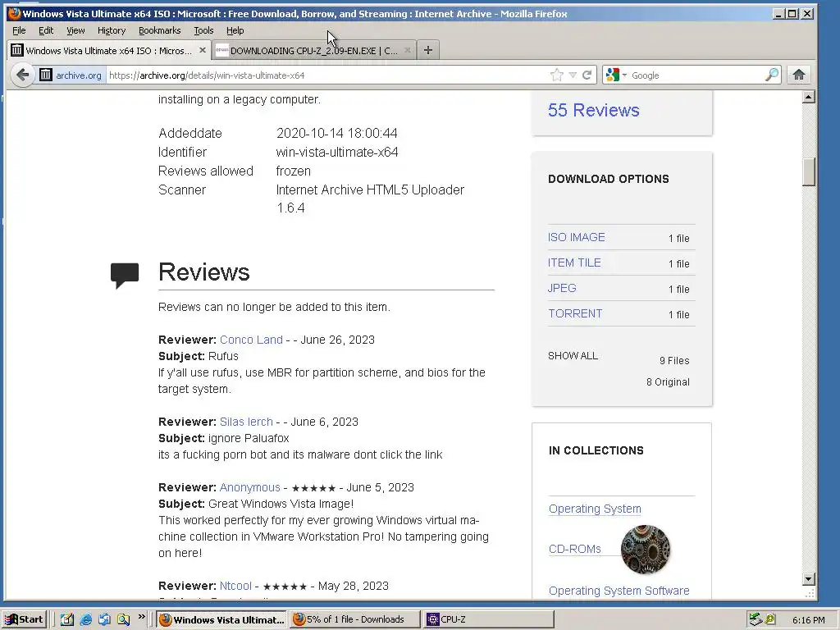
Task: Click the 6:16 PM system clock
Action: (808, 620)
